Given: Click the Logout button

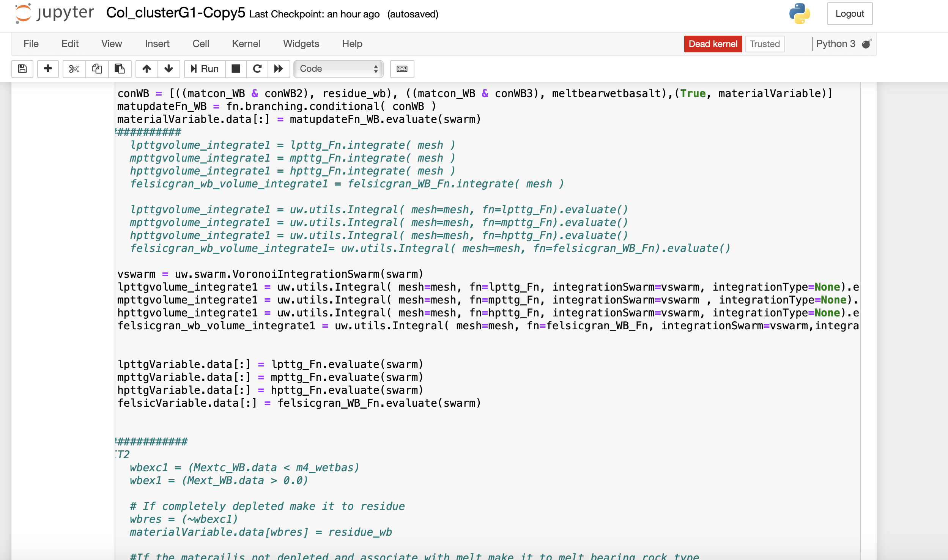Looking at the screenshot, I should pos(850,14).
